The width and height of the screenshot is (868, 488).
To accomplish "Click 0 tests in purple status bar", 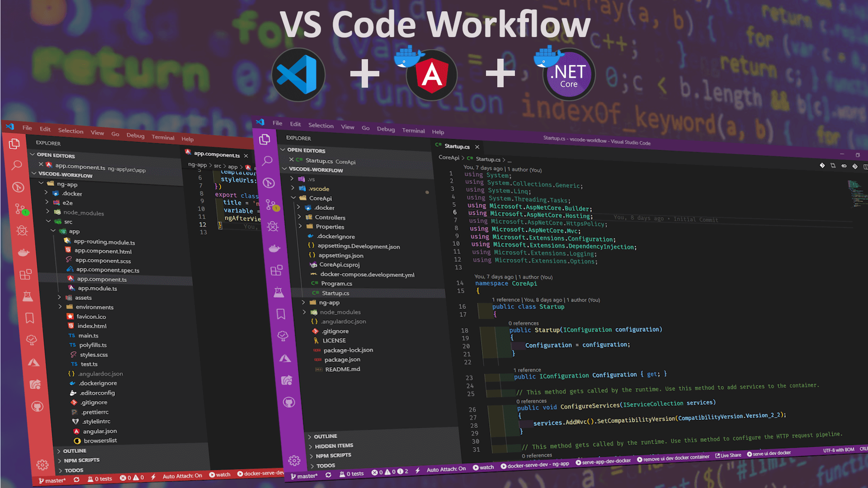I will click(352, 474).
